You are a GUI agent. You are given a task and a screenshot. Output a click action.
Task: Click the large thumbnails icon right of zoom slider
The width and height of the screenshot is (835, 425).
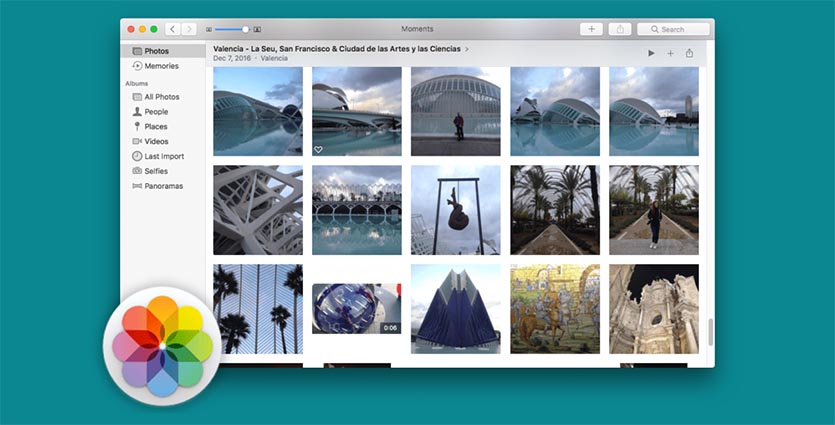[x=257, y=30]
